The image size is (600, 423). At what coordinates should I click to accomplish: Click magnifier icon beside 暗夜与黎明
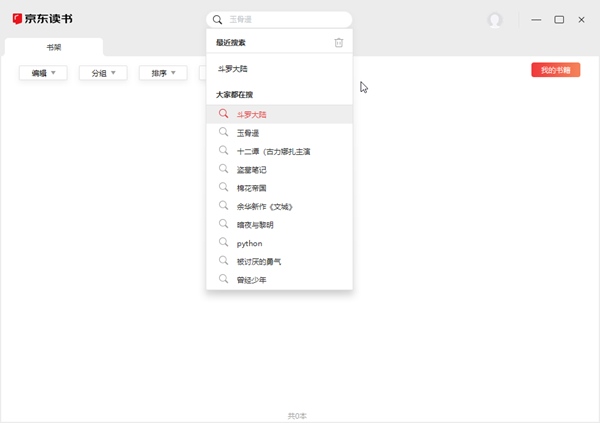pos(223,224)
